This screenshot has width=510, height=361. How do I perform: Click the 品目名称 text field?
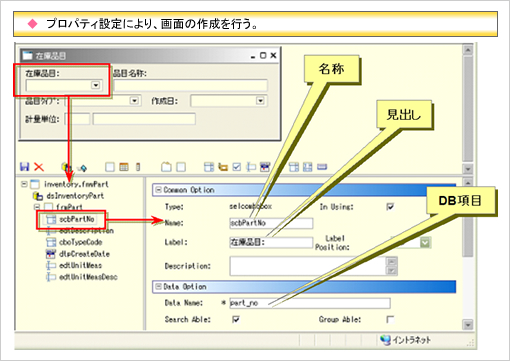coord(190,85)
